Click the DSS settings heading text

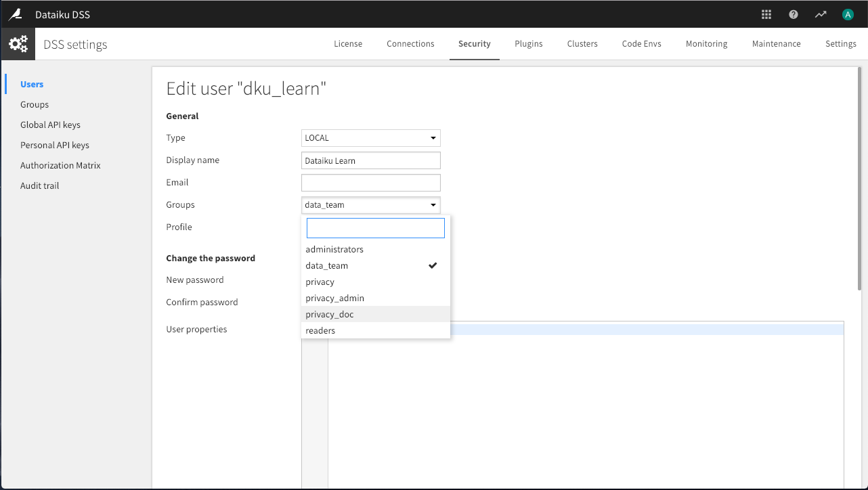pos(75,45)
